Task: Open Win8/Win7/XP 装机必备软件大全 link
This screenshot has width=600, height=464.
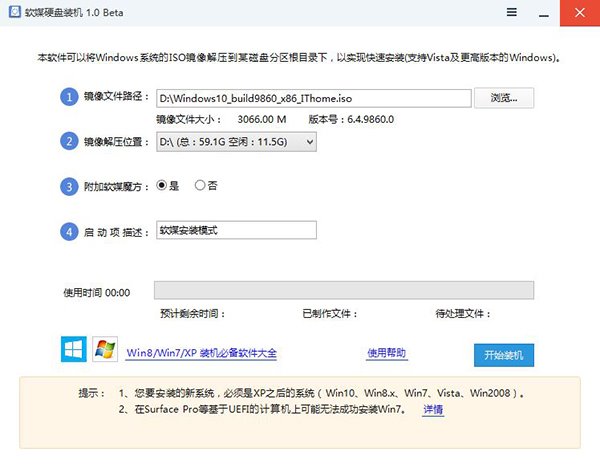Action: pos(200,354)
